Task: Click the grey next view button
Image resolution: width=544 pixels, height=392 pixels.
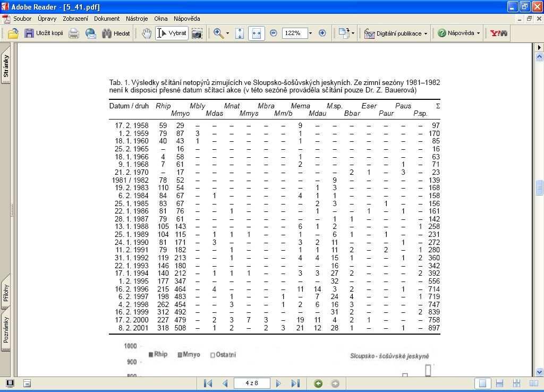Action: 335,384
